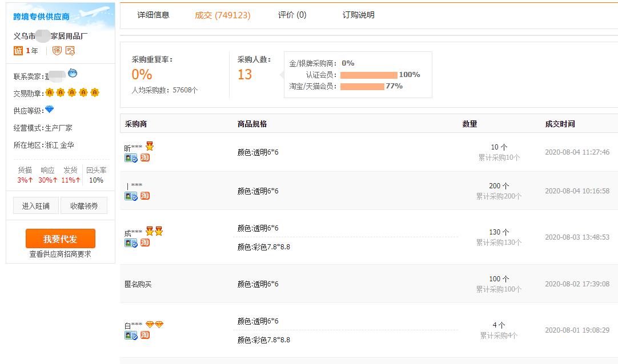Click the double star badges beside buyer 成***
Image resolution: width=618 pixels, height=364 pixels.
click(153, 231)
